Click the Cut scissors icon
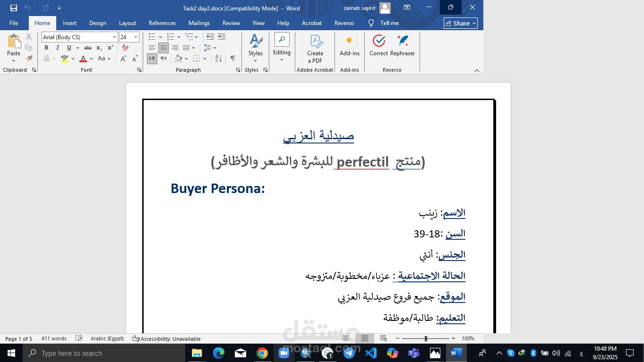 [29, 37]
